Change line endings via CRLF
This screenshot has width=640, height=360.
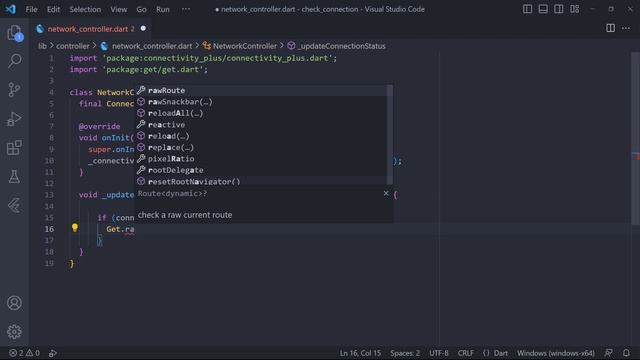click(465, 353)
